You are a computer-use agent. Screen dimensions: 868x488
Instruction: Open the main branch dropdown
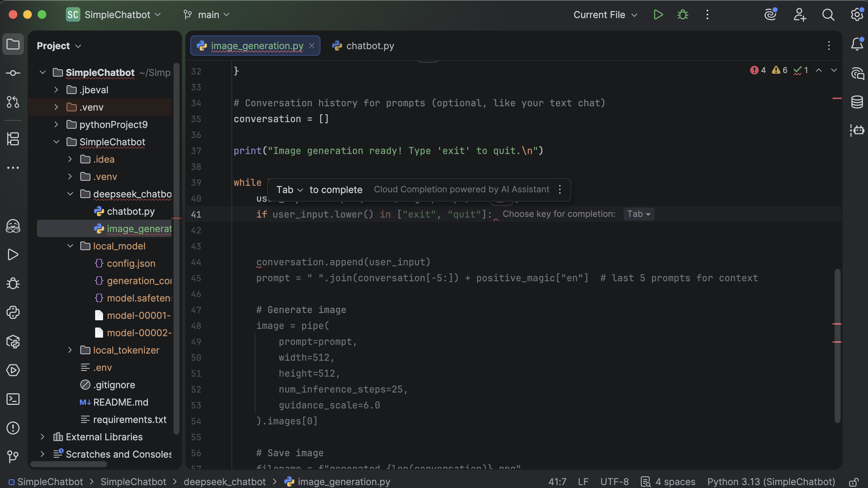pyautogui.click(x=206, y=14)
